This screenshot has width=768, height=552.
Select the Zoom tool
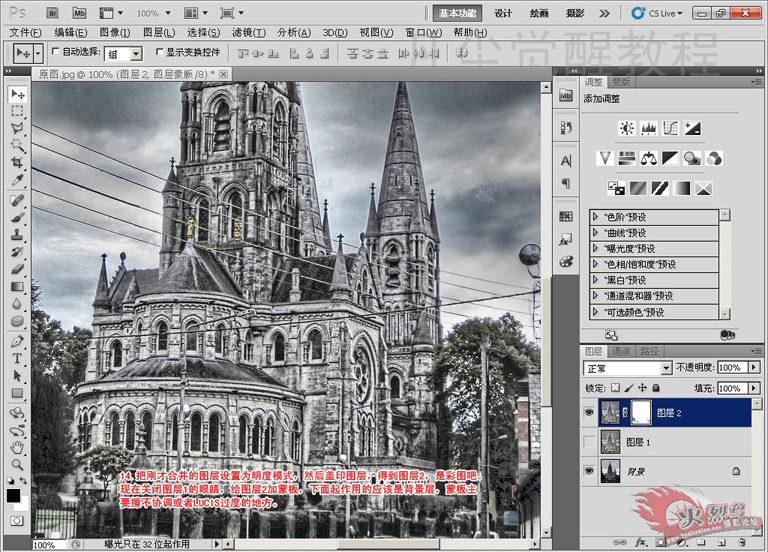[x=17, y=464]
